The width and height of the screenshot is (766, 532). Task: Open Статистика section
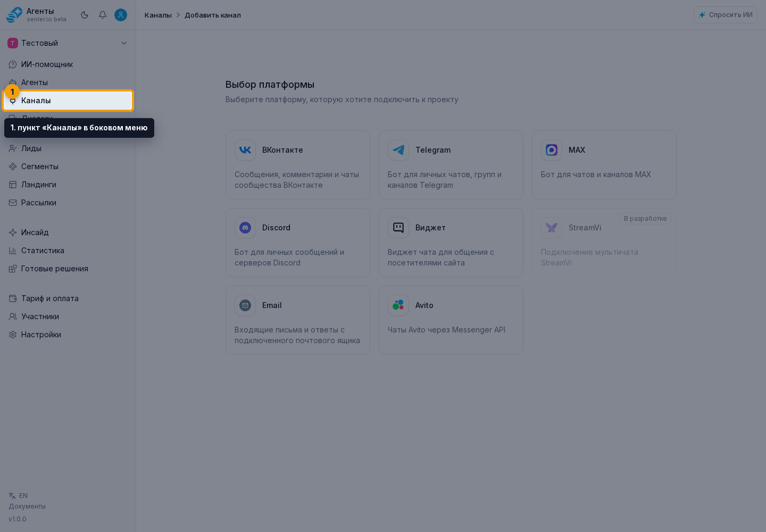pyautogui.click(x=68, y=251)
